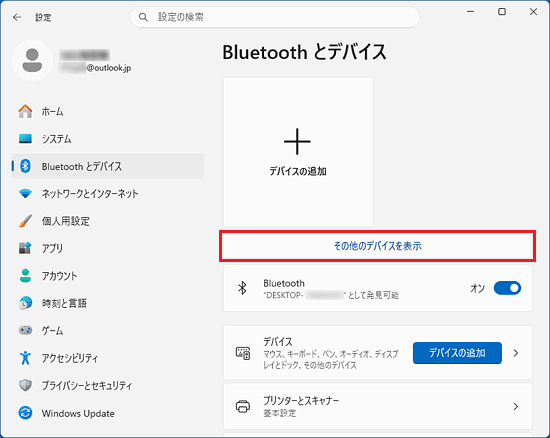Click the Bluetooth symbol in Bluetooth card

[x=242, y=288]
